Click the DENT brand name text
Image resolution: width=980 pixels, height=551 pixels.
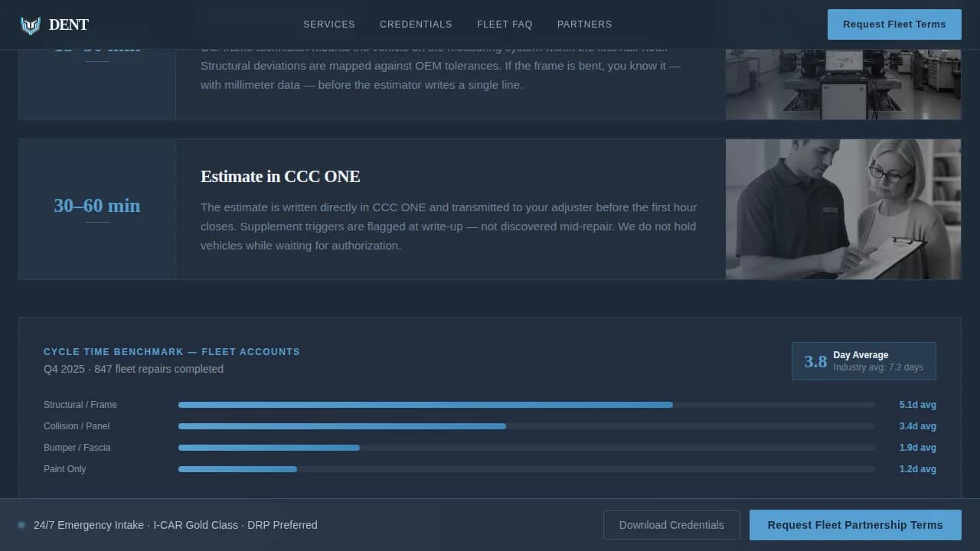tap(69, 24)
